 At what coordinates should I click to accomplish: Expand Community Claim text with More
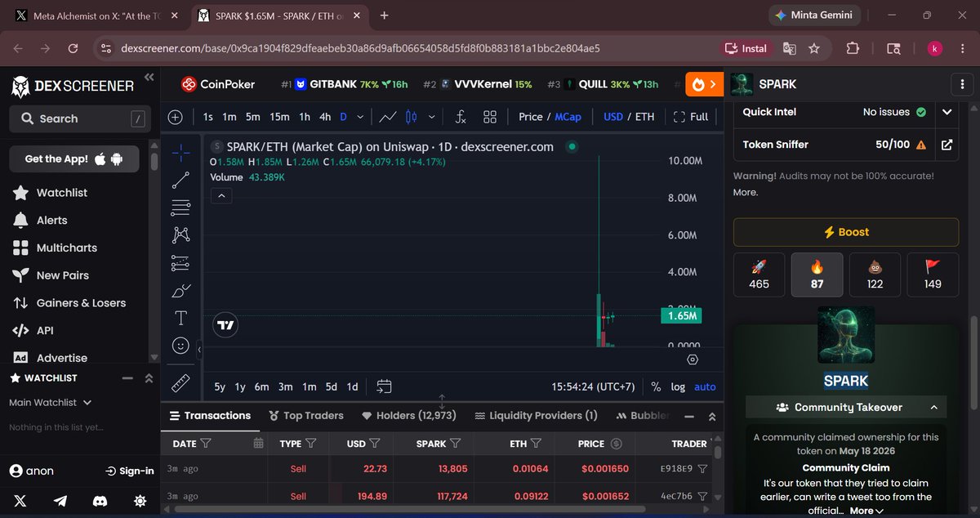(x=866, y=511)
